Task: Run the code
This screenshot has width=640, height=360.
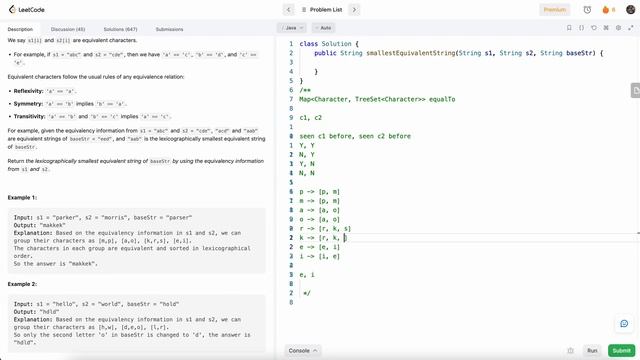Action: (592, 351)
